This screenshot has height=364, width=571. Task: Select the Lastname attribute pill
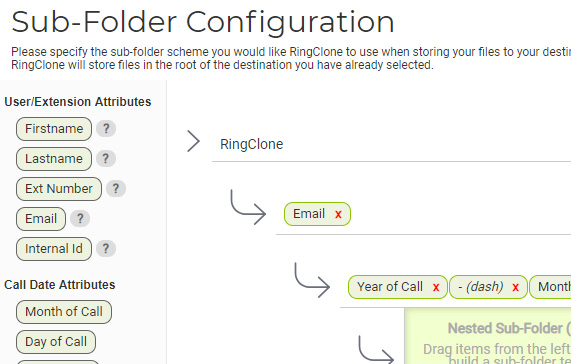tap(54, 159)
